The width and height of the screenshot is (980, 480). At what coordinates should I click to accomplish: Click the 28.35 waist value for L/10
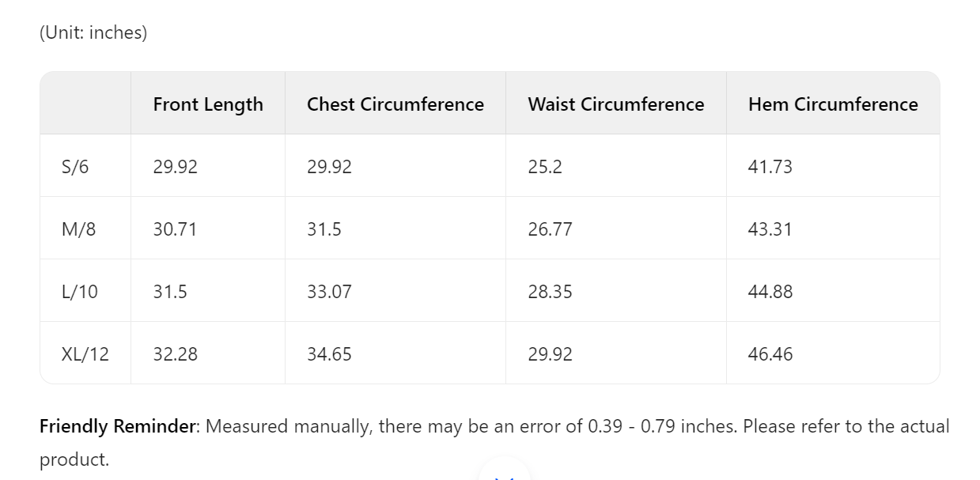click(x=551, y=292)
